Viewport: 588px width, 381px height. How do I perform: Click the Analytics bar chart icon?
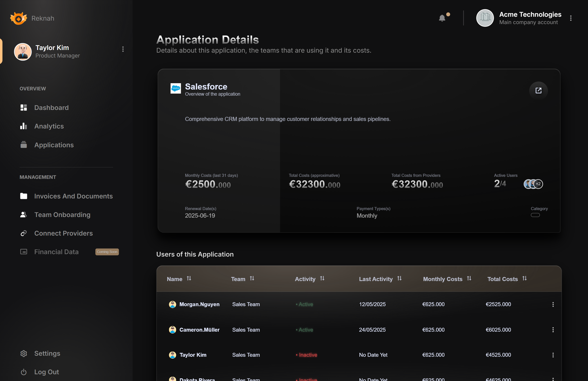23,126
